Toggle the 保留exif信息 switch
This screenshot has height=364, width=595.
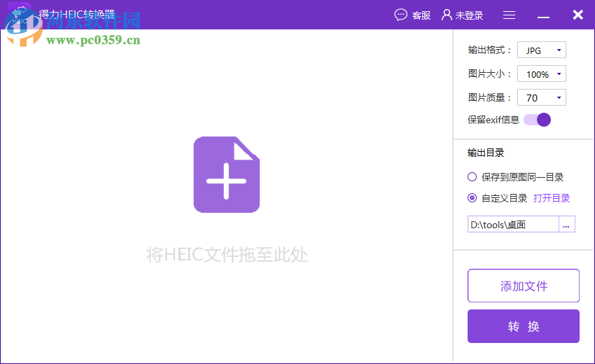pos(538,120)
